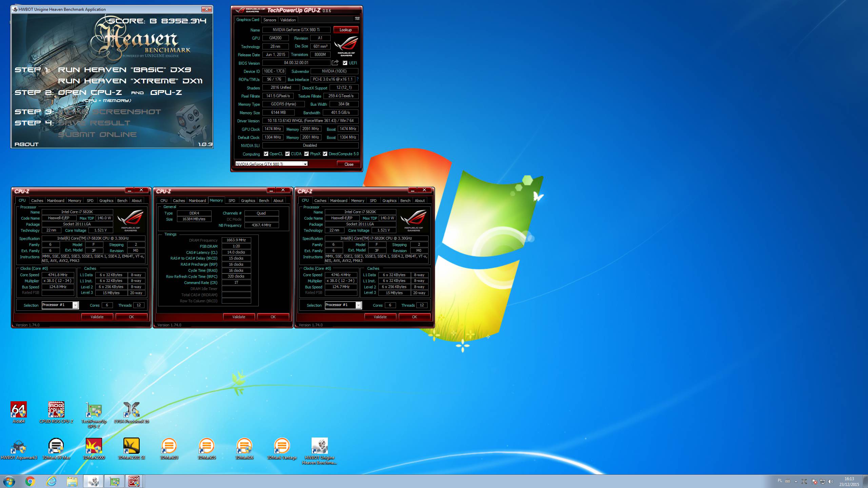Open the Graphics tab in the 4741.8 MHz CPU-Z window

106,201
